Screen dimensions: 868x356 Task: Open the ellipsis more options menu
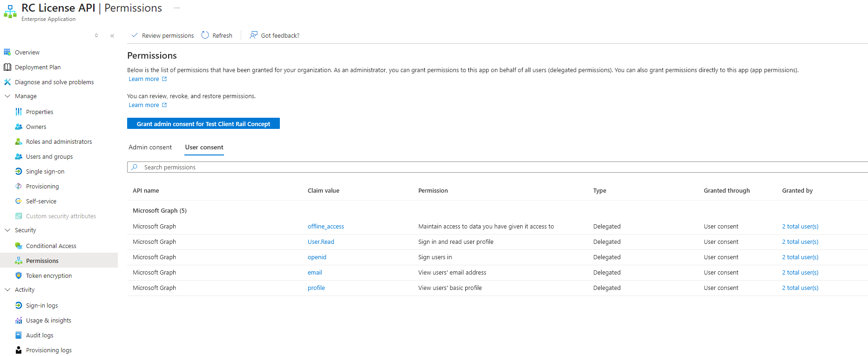[x=177, y=8]
